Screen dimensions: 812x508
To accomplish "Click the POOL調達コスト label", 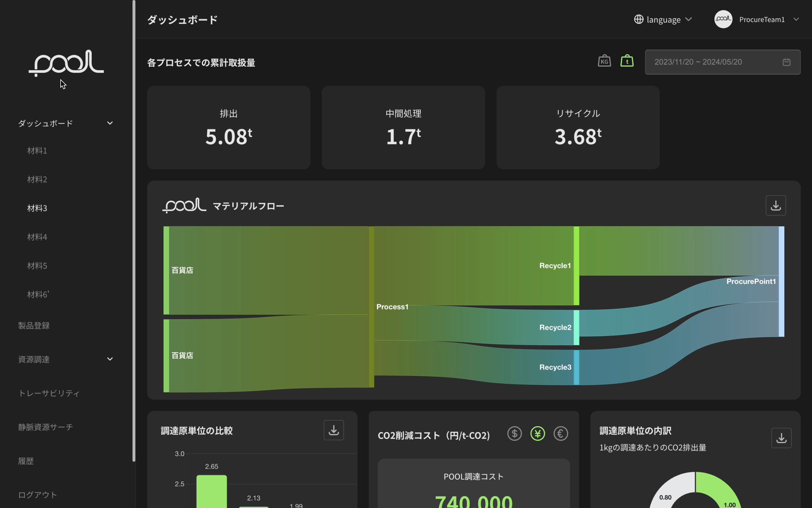I will click(x=473, y=477).
